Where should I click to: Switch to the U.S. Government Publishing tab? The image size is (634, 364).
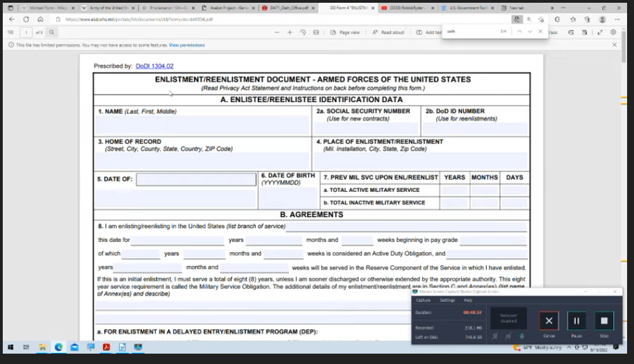(x=467, y=8)
